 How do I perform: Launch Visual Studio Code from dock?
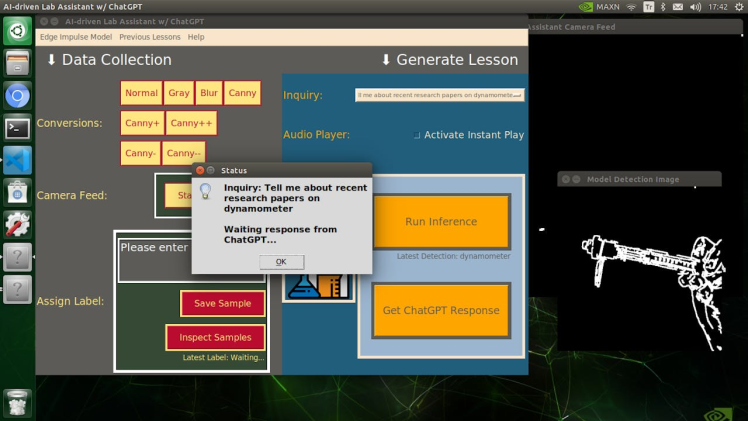(x=17, y=160)
